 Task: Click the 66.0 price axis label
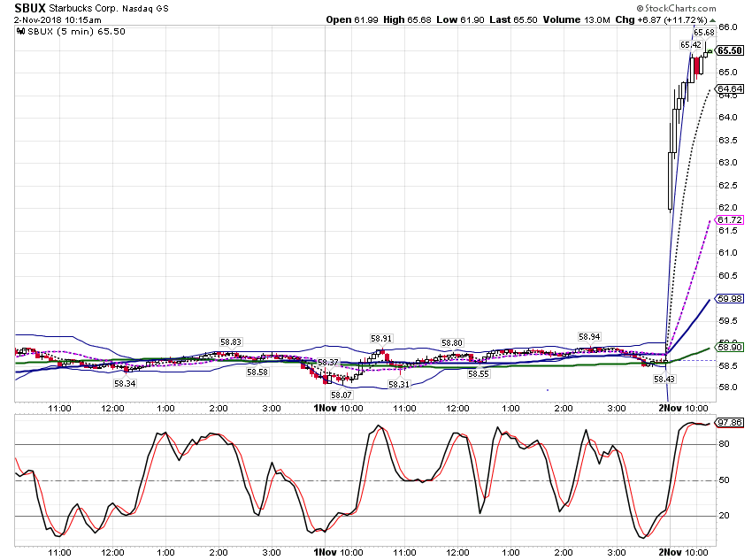728,27
